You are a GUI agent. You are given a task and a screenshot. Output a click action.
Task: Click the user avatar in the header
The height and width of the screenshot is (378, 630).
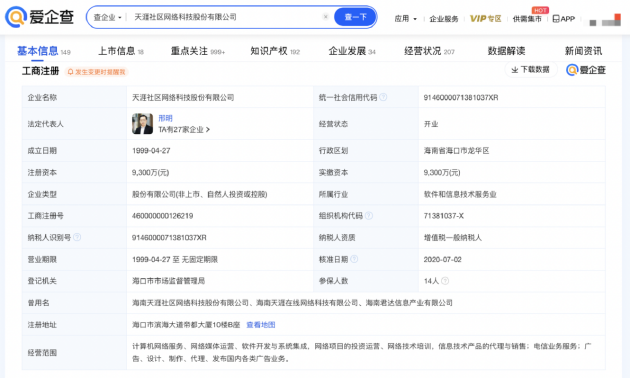(605, 19)
